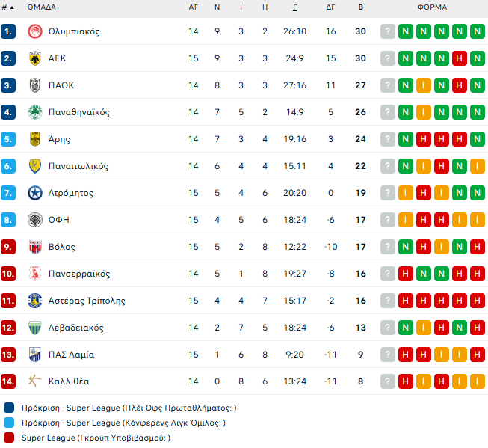The height and width of the screenshot is (448, 488).
Task: Click the rank 1 blue position badge
Action: tap(8, 31)
